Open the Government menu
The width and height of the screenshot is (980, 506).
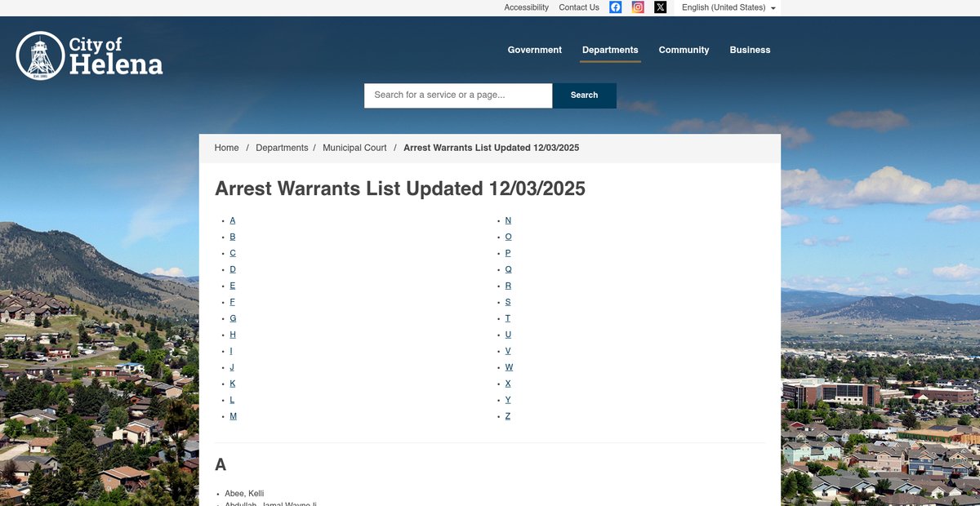pyautogui.click(x=535, y=50)
